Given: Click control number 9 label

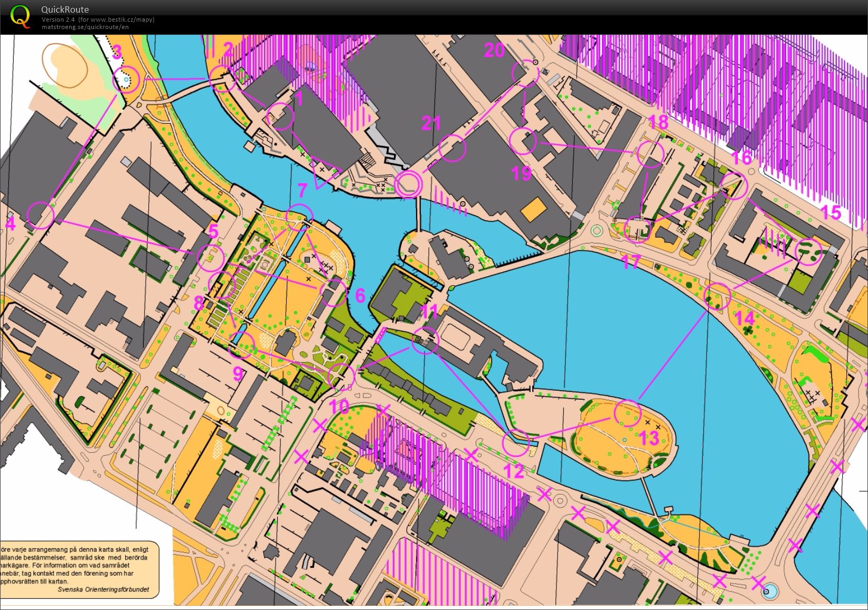Looking at the screenshot, I should (238, 374).
